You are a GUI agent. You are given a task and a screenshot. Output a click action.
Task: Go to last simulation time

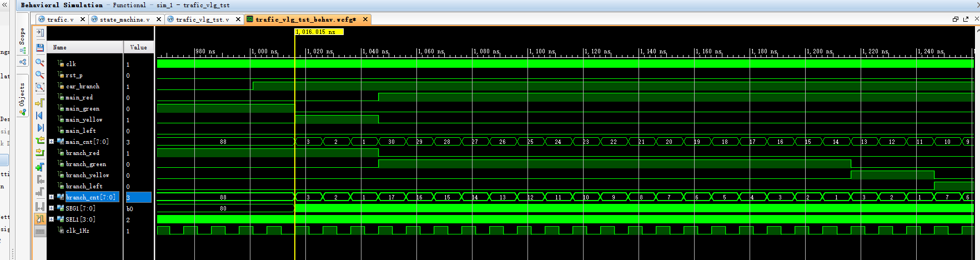point(40,128)
